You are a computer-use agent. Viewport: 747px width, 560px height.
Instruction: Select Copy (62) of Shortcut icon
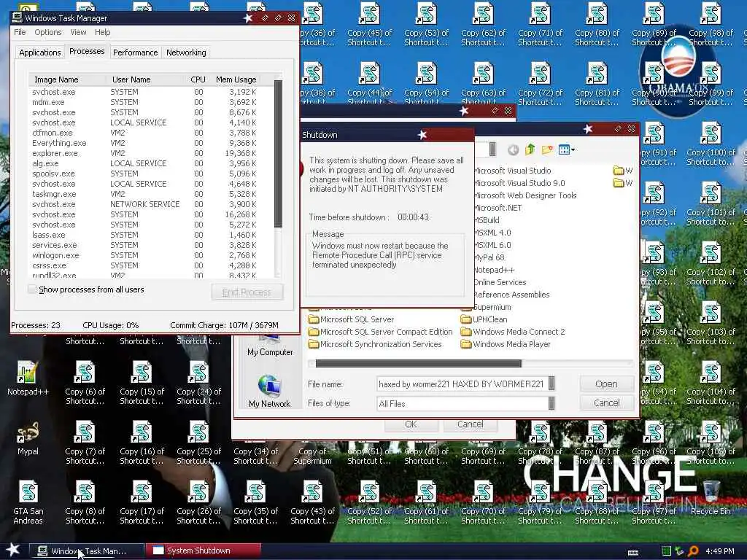coord(483,24)
